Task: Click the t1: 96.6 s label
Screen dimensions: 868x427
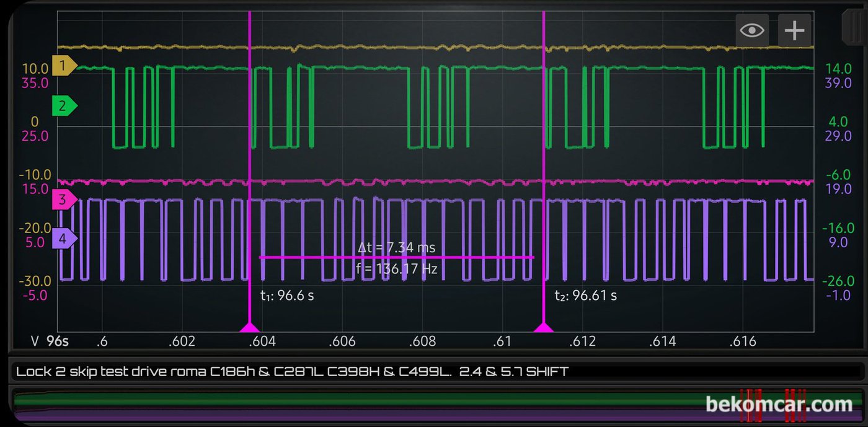Action: (x=287, y=296)
